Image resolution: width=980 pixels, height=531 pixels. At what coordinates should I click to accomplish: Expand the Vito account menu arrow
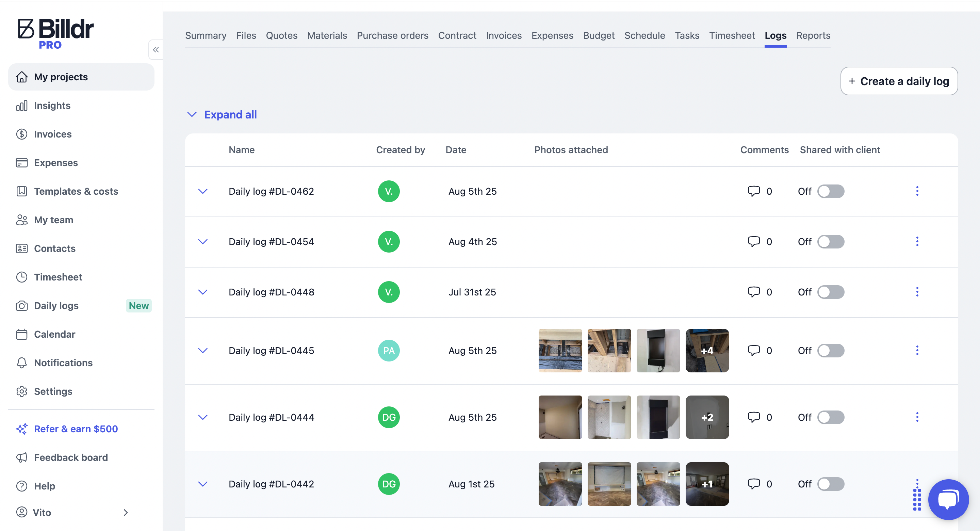pyautogui.click(x=126, y=512)
